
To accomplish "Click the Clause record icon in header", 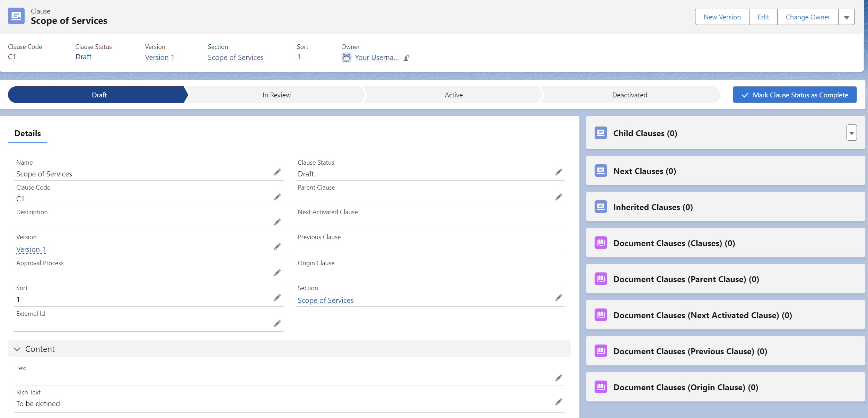I will click(16, 16).
